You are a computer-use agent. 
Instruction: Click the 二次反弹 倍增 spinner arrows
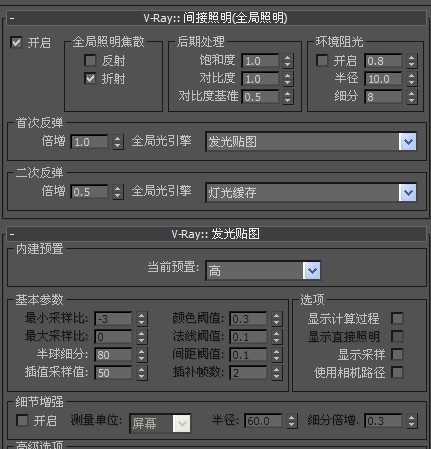[x=117, y=192]
